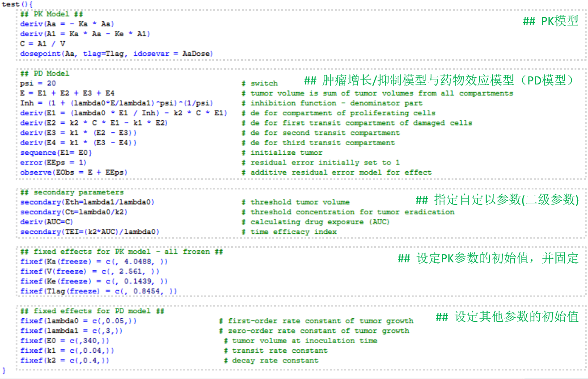Click the 'deriv(Aa = - Ka * Aa)' line
The width and height of the screenshot is (588, 379).
pos(67,24)
